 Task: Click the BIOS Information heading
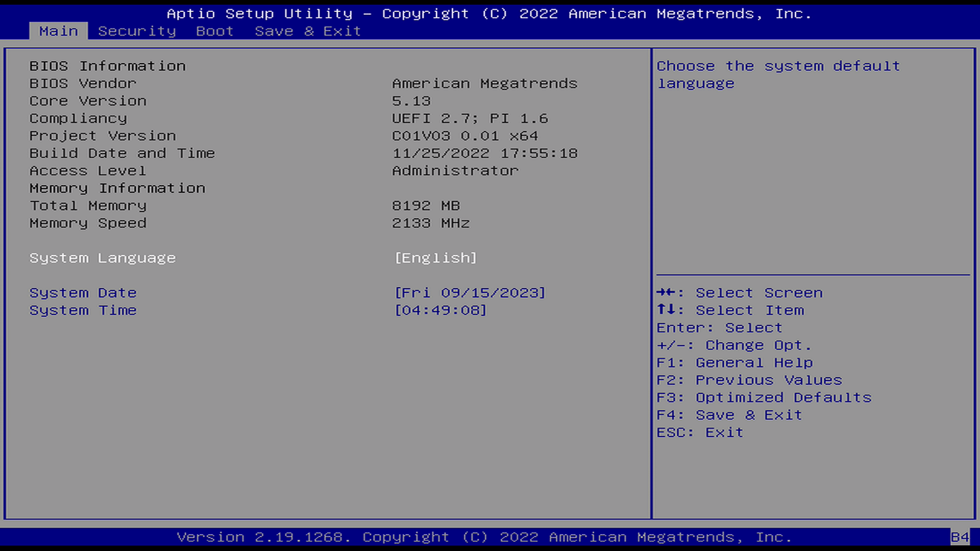tap(108, 66)
